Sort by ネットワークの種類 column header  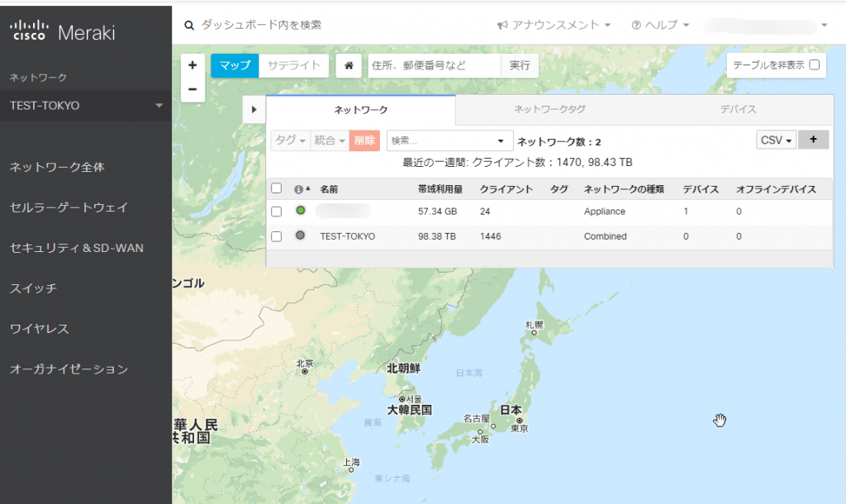[624, 189]
